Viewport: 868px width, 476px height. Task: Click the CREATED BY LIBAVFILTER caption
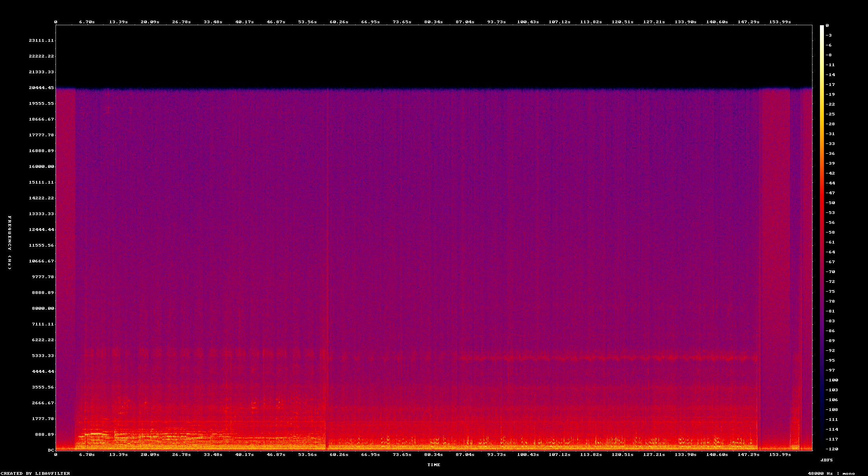35,474
